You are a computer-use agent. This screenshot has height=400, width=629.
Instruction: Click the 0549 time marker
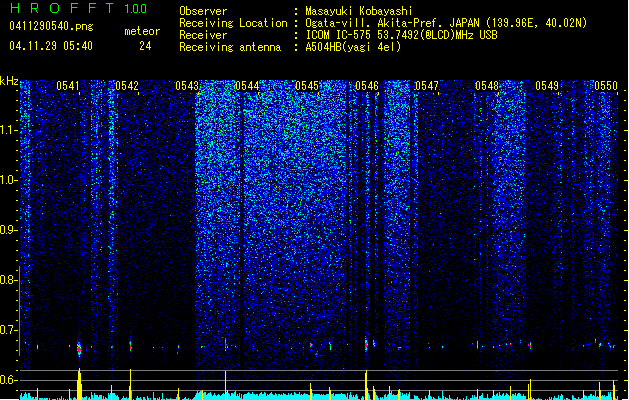tap(547, 86)
